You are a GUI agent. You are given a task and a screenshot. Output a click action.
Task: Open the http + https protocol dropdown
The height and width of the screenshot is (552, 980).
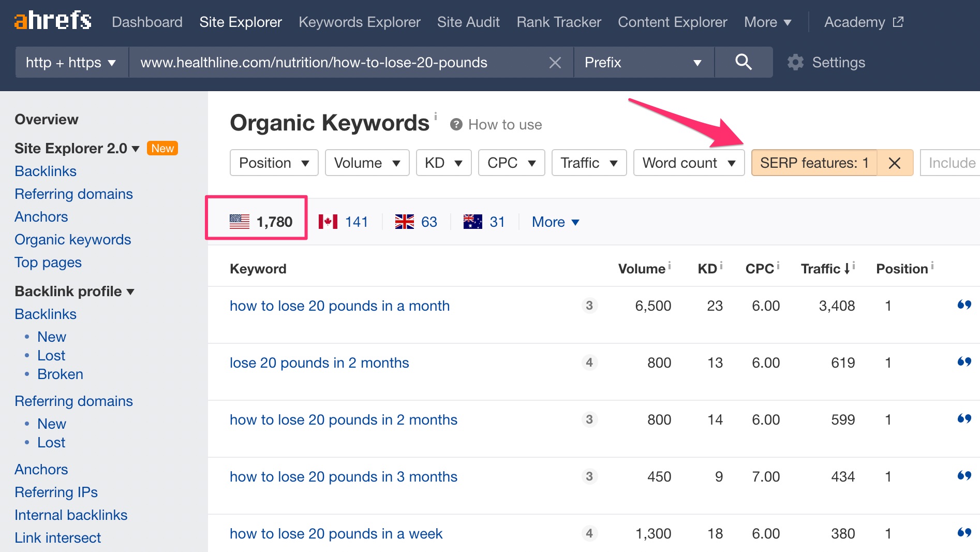coord(72,62)
